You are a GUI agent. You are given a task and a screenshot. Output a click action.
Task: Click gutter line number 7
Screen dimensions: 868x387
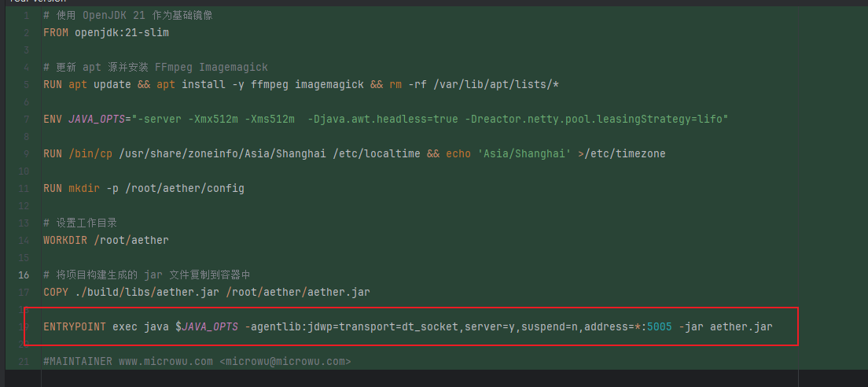coord(27,119)
